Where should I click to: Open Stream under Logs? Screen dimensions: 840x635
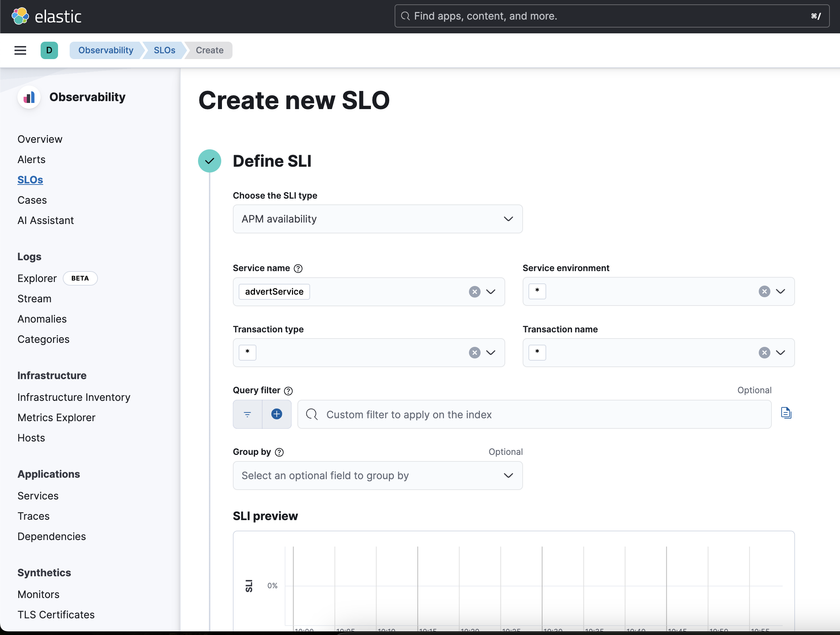34,299
